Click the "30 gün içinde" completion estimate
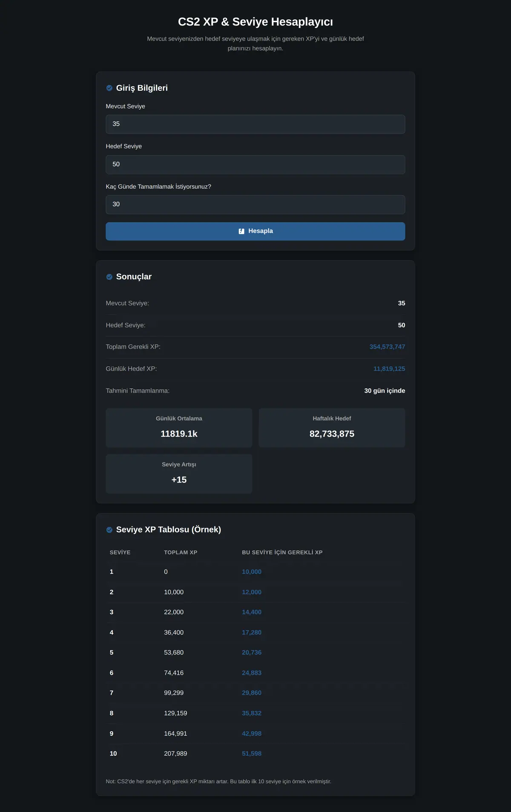Image resolution: width=511 pixels, height=812 pixels. point(385,391)
